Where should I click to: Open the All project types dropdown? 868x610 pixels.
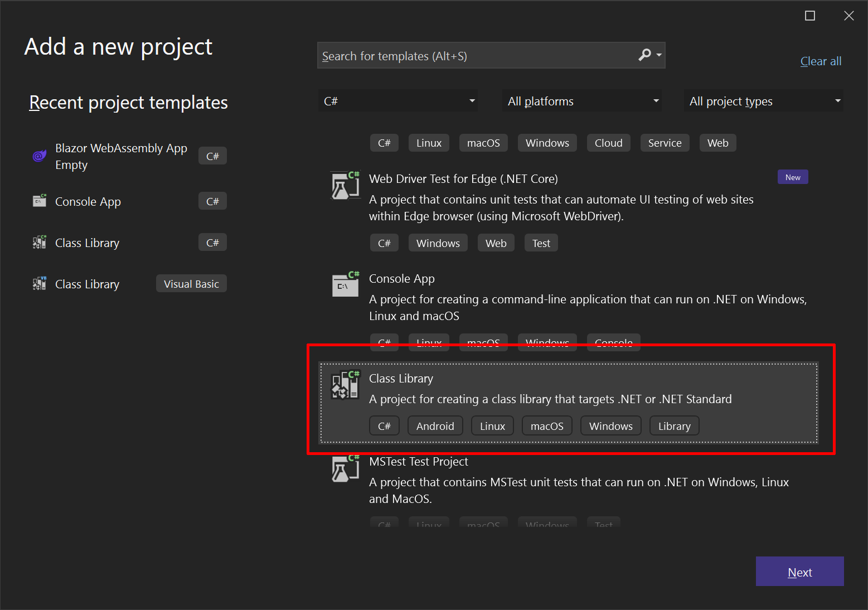(763, 101)
